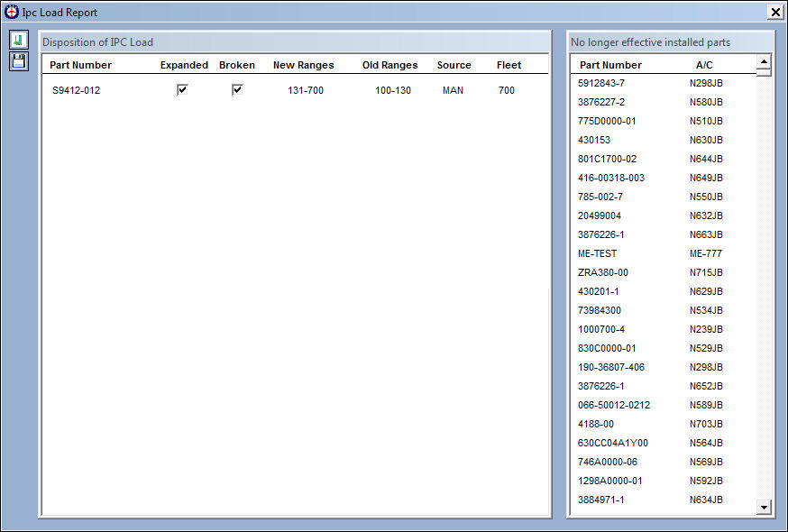Click the report chart icon at top left

(19, 41)
